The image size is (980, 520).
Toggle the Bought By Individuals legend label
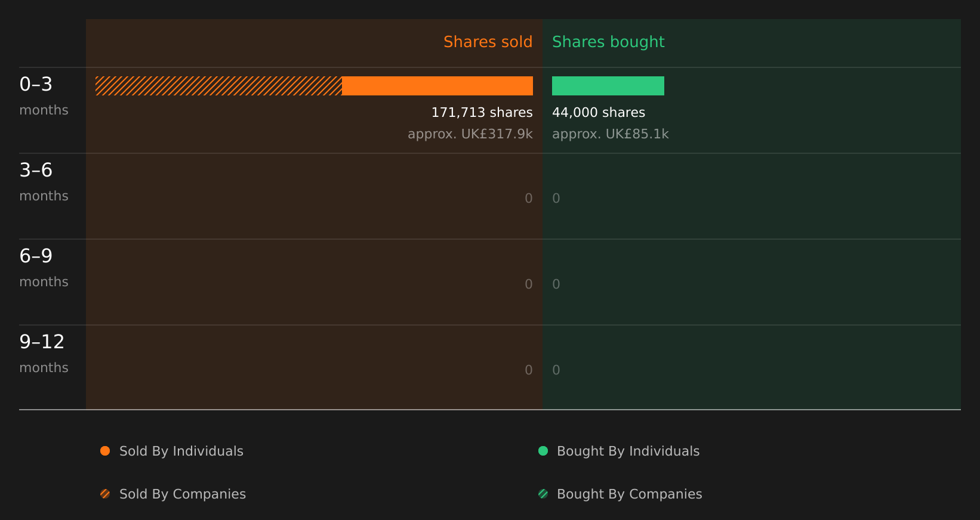(628, 451)
